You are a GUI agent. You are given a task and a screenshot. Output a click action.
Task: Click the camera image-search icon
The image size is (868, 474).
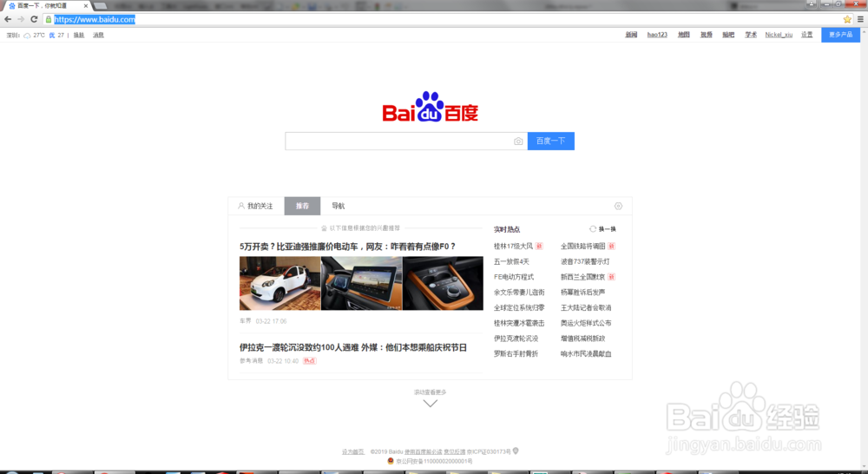coord(518,142)
